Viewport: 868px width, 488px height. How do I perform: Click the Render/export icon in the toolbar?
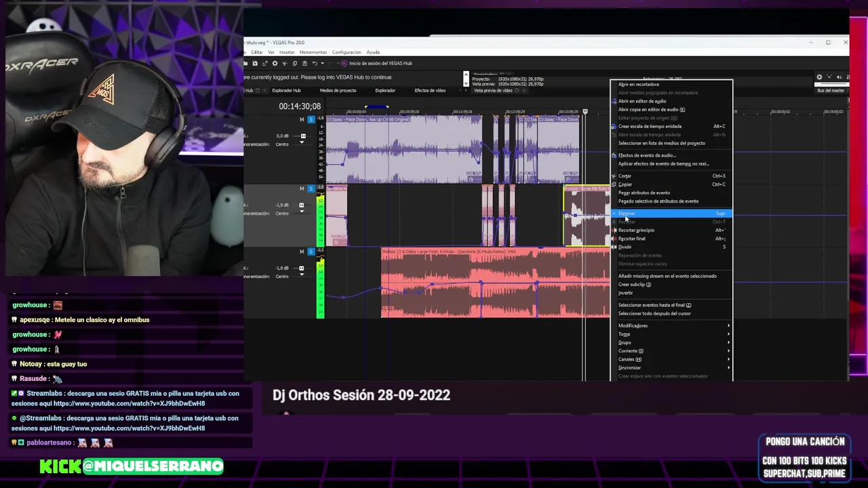[265, 63]
